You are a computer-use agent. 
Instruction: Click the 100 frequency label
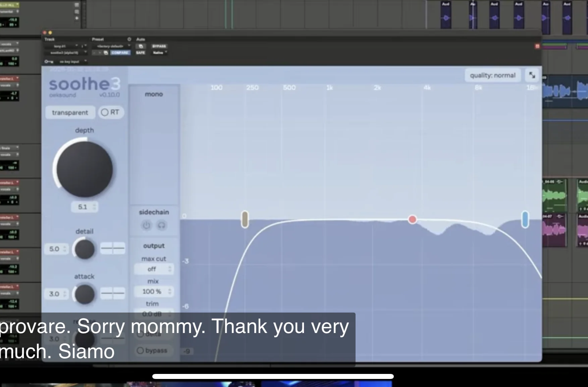point(216,88)
